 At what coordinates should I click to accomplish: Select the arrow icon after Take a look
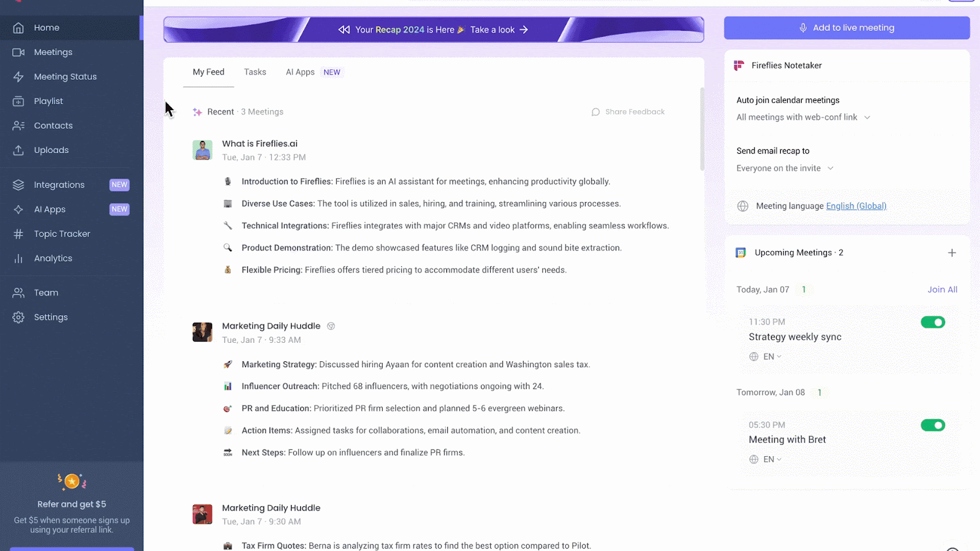coord(524,29)
